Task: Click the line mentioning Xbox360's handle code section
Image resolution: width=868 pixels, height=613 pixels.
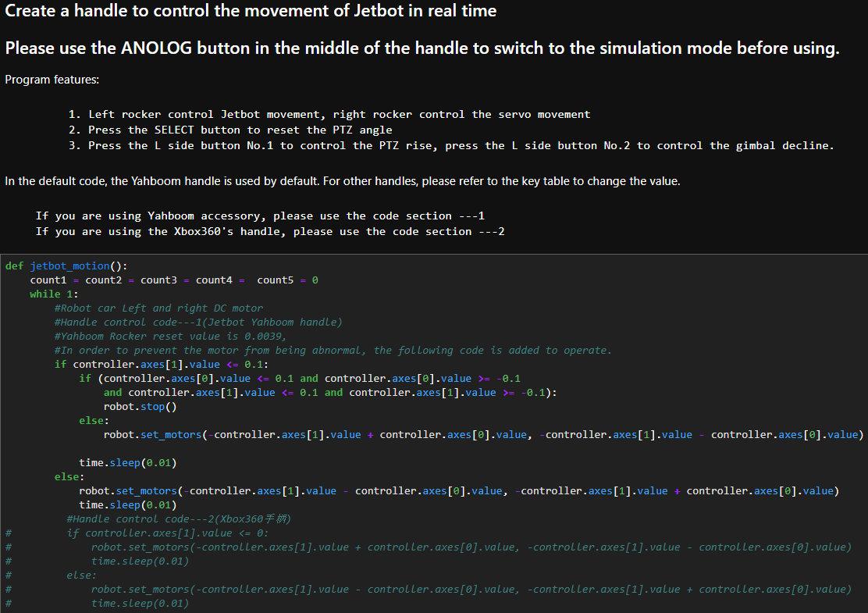Action: [270, 231]
